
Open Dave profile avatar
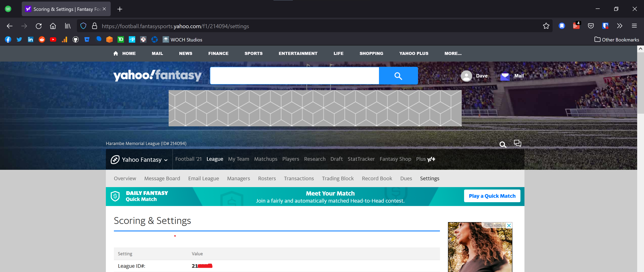tap(466, 76)
